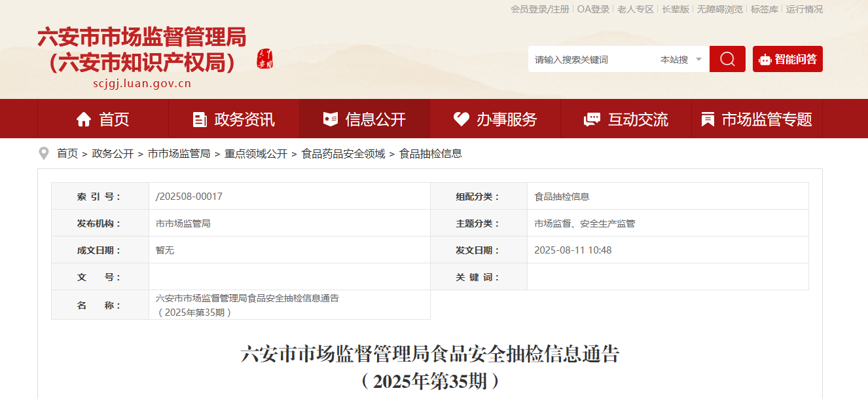Click the document icon beside 政务资讯

coord(200,119)
